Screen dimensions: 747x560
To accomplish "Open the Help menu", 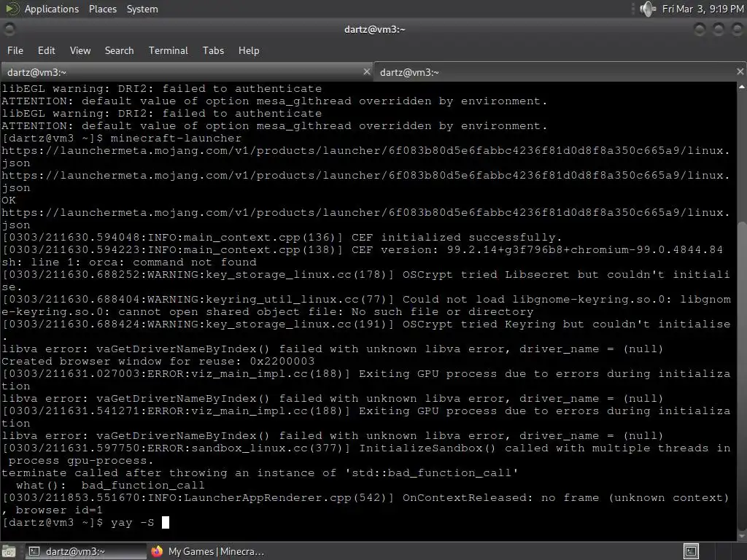I will 249,50.
